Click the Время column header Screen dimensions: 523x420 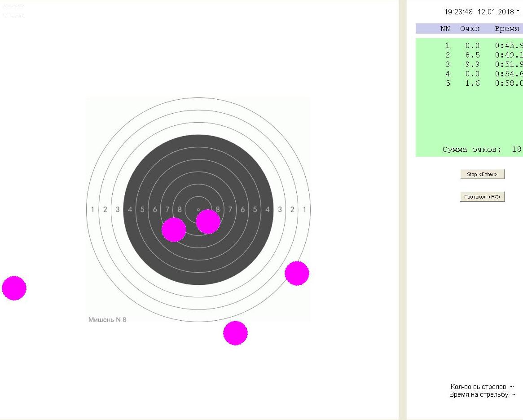coord(506,29)
